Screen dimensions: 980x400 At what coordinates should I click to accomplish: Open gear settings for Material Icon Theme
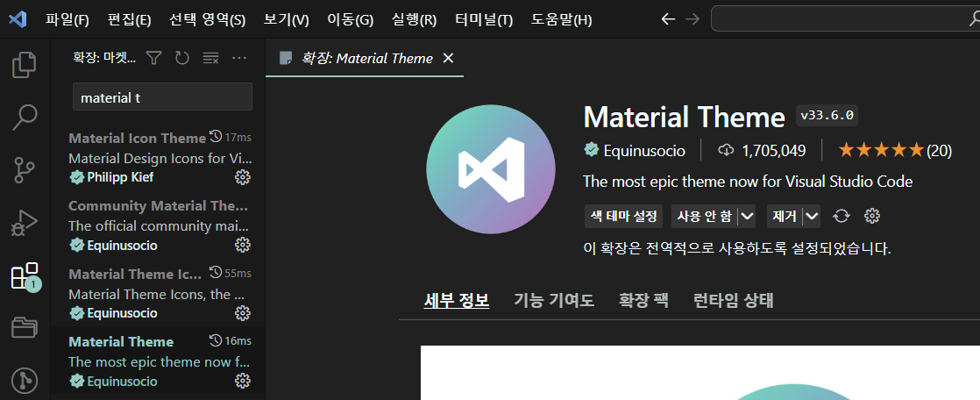[x=242, y=177]
